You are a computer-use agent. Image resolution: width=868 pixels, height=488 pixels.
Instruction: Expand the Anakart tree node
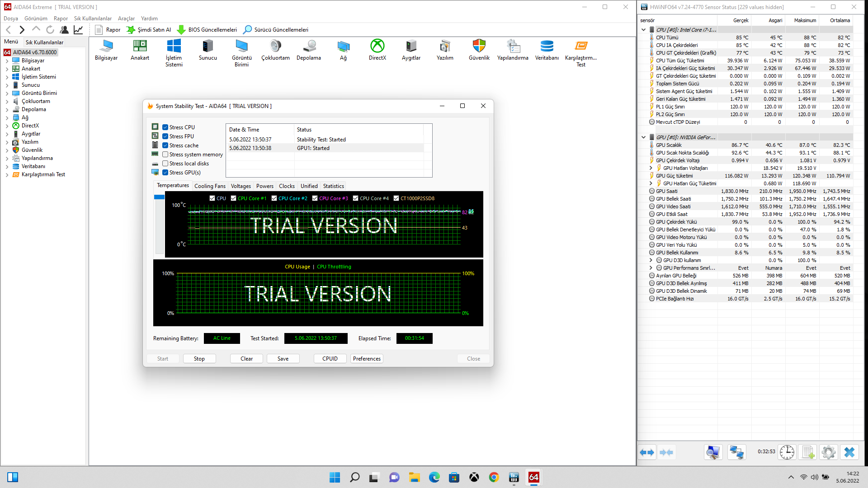7,69
